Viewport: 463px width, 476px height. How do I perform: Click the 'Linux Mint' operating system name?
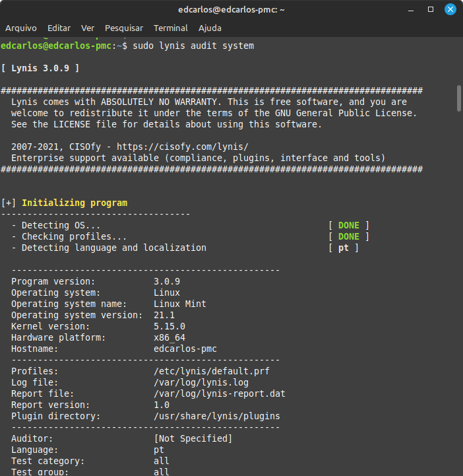[179, 304]
